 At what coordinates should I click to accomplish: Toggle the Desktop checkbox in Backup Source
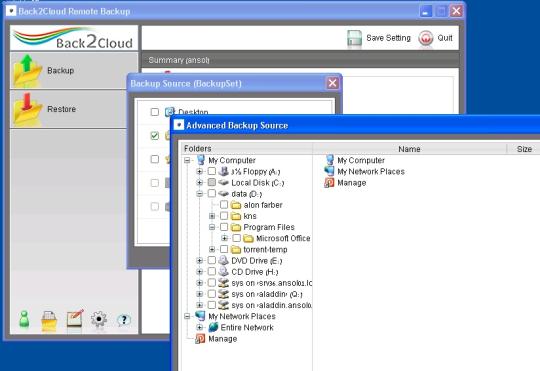pos(155,112)
